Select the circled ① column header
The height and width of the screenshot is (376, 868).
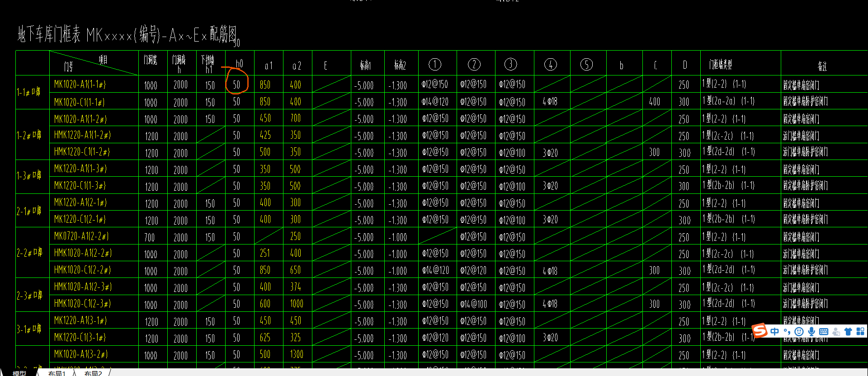click(435, 65)
